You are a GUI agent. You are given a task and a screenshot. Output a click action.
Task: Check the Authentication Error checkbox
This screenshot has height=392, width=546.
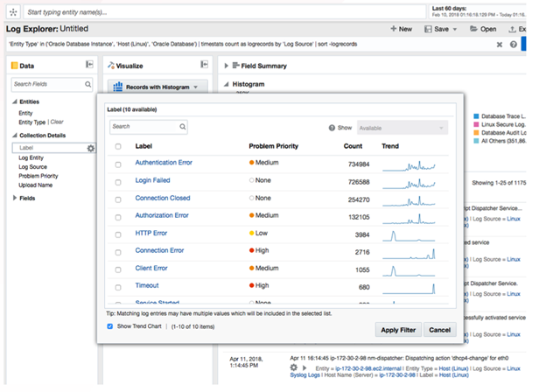tap(118, 163)
